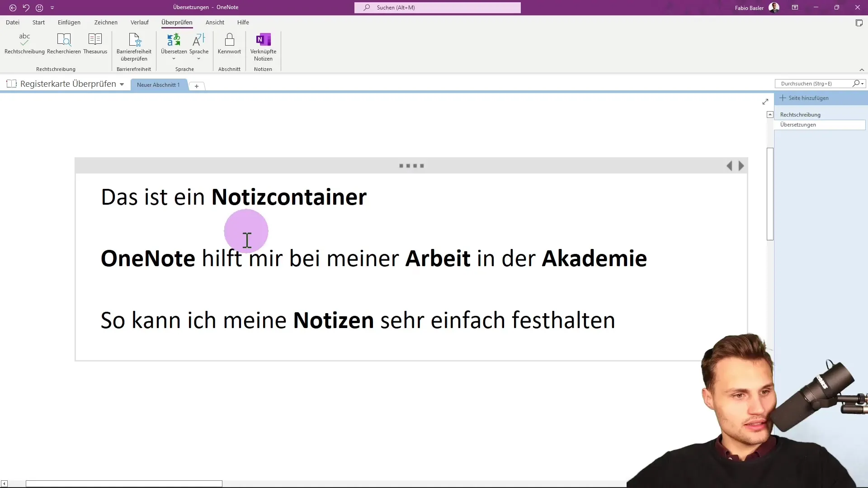Toggle the ribbon display options icon
The height and width of the screenshot is (488, 868).
tap(795, 7)
